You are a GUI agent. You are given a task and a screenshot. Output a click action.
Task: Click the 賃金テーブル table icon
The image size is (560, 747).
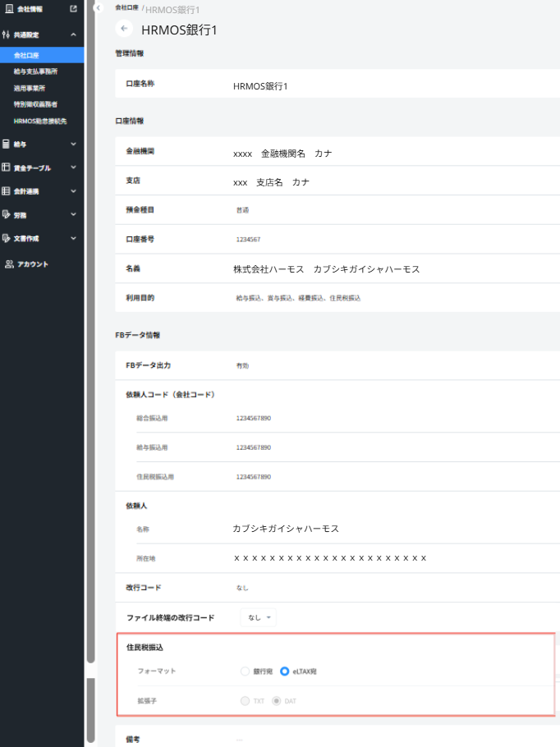click(x=7, y=167)
